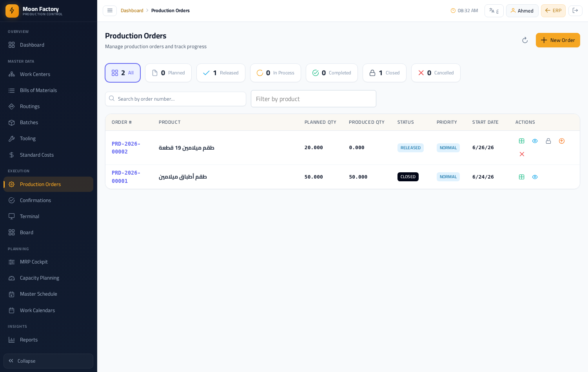Select Production Orders in the sidebar
Viewport: 588px width, 372px height.
[x=48, y=184]
